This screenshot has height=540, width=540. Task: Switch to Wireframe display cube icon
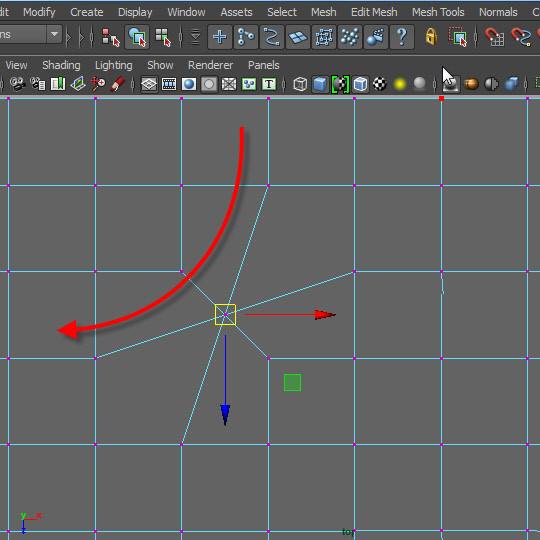coord(300,84)
